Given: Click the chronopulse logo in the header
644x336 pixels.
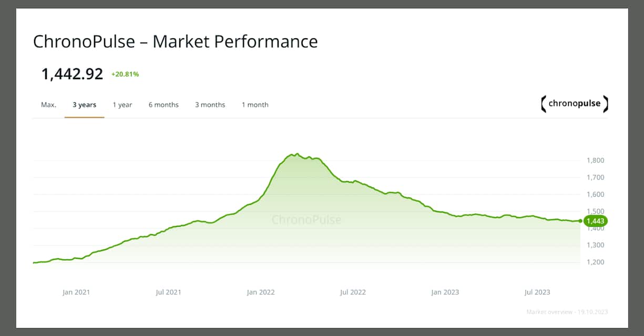Looking at the screenshot, I should 574,103.
